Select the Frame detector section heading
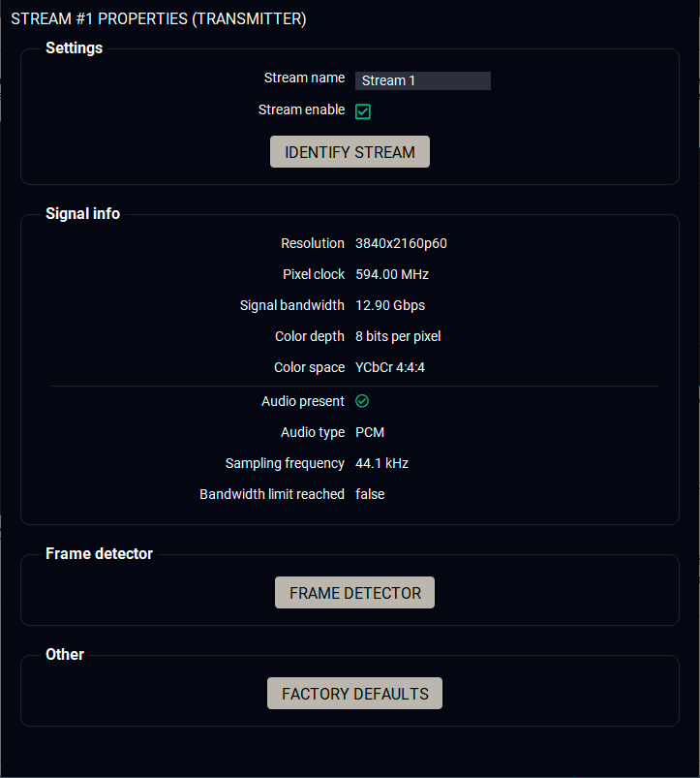The width and height of the screenshot is (700, 778). coord(99,554)
